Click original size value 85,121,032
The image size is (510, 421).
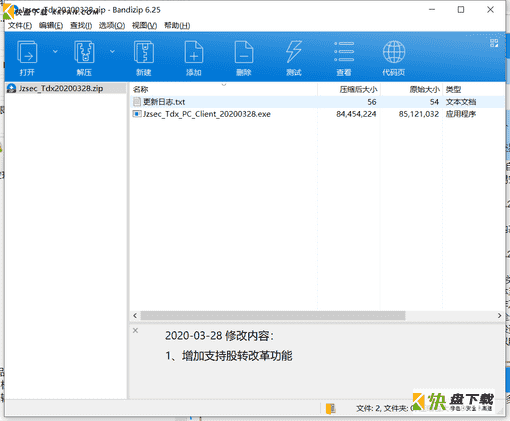click(x=419, y=114)
